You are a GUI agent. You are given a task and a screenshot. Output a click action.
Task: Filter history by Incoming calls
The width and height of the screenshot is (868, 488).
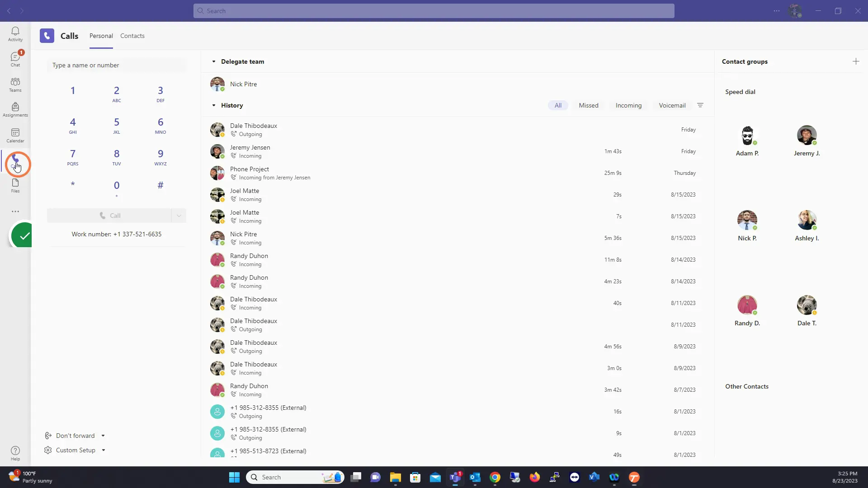click(628, 105)
